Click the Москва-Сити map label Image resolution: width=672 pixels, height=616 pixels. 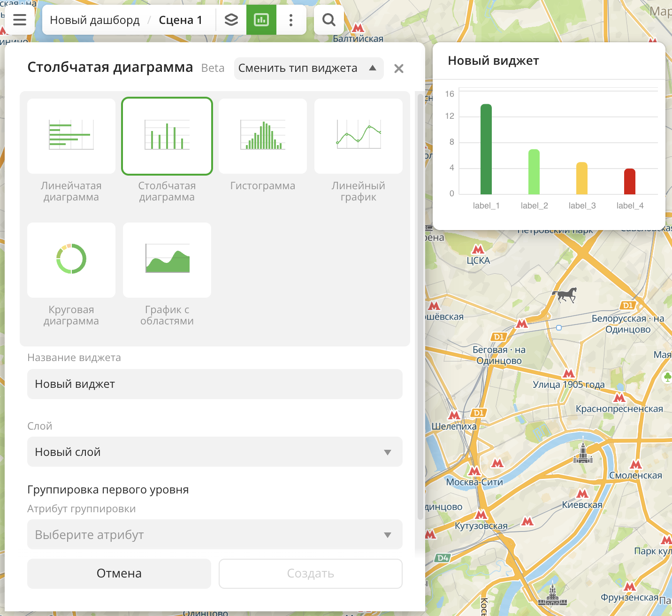474,482
